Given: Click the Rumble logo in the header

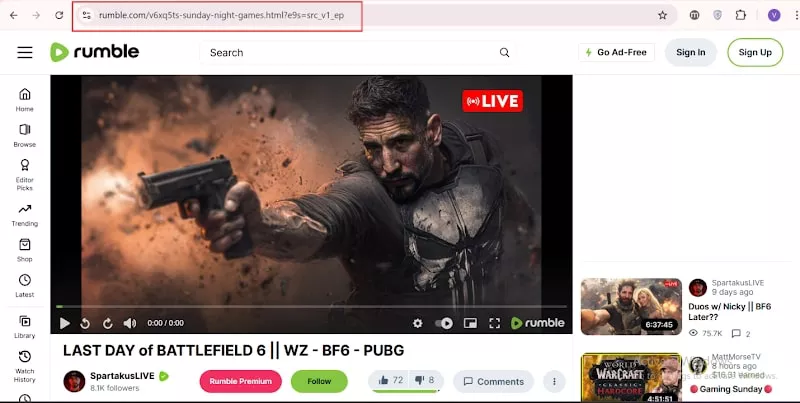Looking at the screenshot, I should [x=94, y=52].
